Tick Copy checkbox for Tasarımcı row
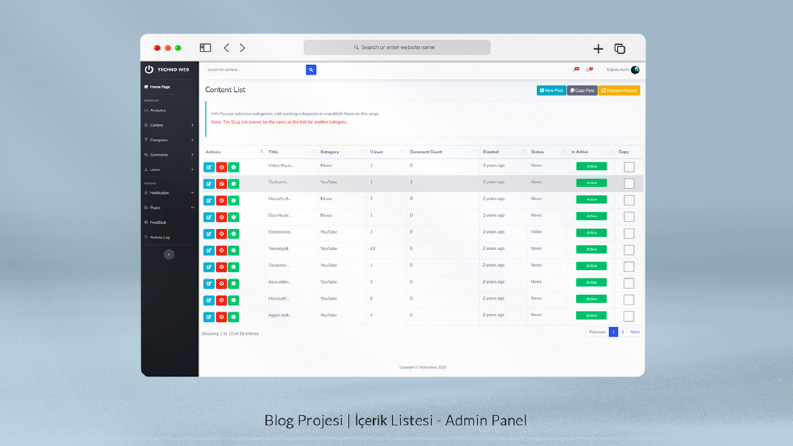Image resolution: width=793 pixels, height=446 pixels. click(x=629, y=266)
